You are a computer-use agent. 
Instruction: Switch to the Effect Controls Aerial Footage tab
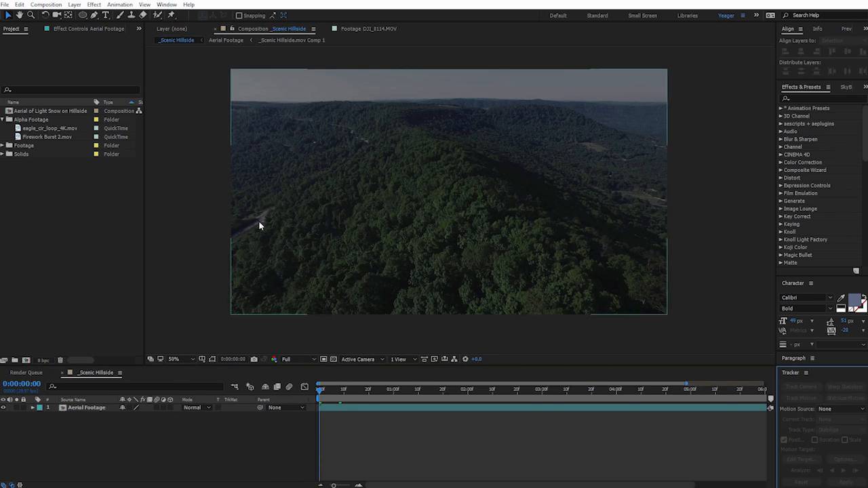(89, 29)
